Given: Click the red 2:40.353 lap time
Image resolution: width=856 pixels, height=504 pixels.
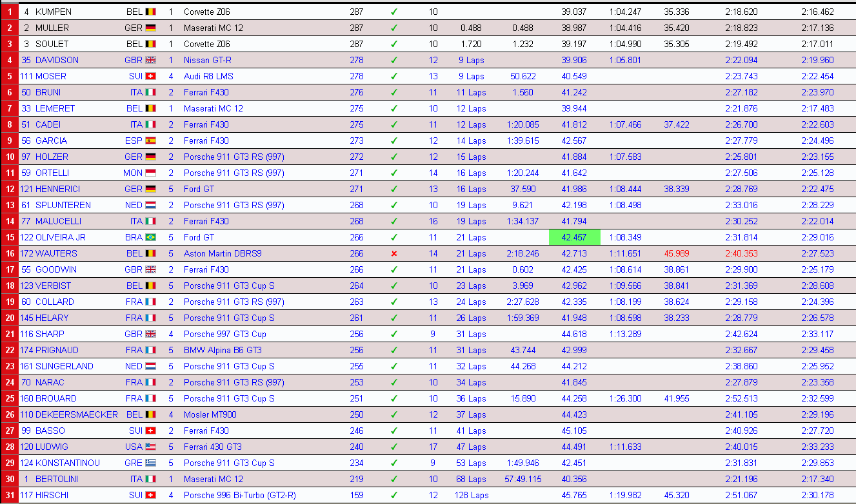Looking at the screenshot, I should pyautogui.click(x=741, y=253).
